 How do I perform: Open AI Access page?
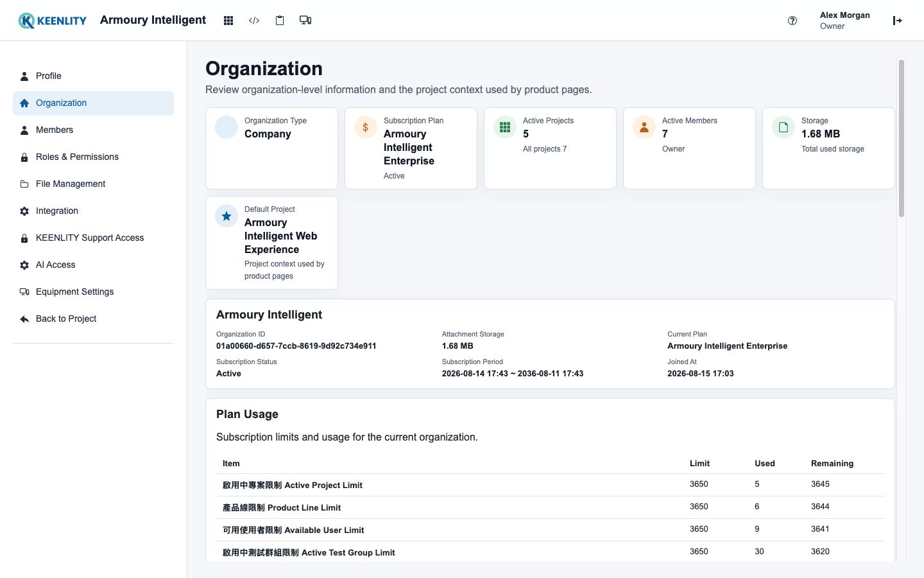[93, 265]
